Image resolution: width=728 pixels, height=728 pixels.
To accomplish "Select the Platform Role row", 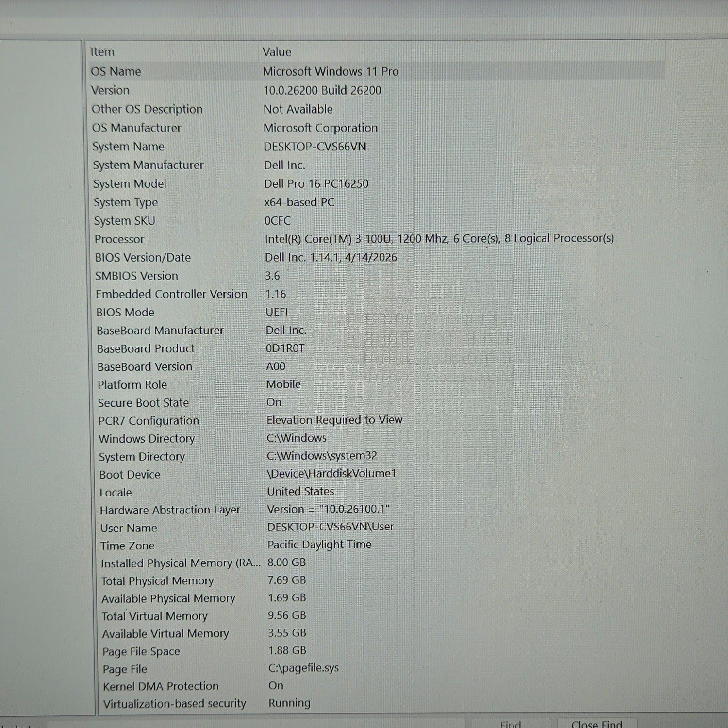I will 132,385.
